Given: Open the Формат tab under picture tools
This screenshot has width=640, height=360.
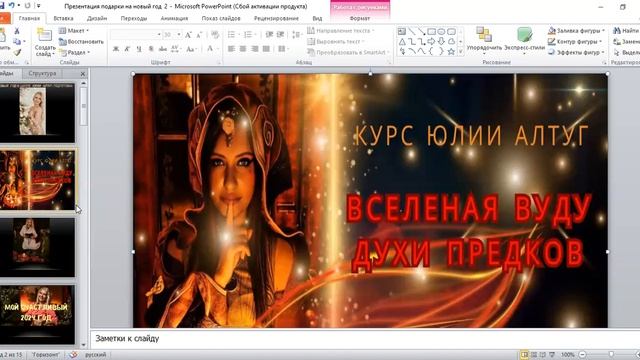Looking at the screenshot, I should (x=360, y=18).
